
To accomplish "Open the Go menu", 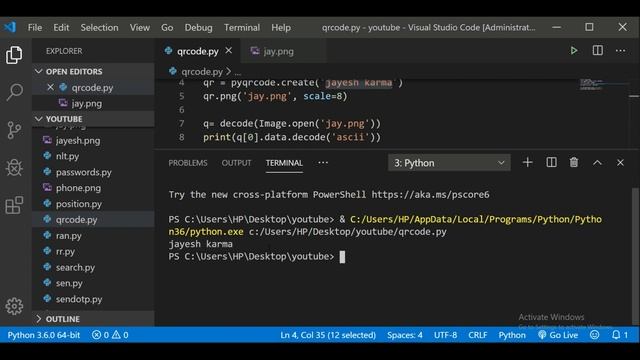I will pyautogui.click(x=167, y=27).
